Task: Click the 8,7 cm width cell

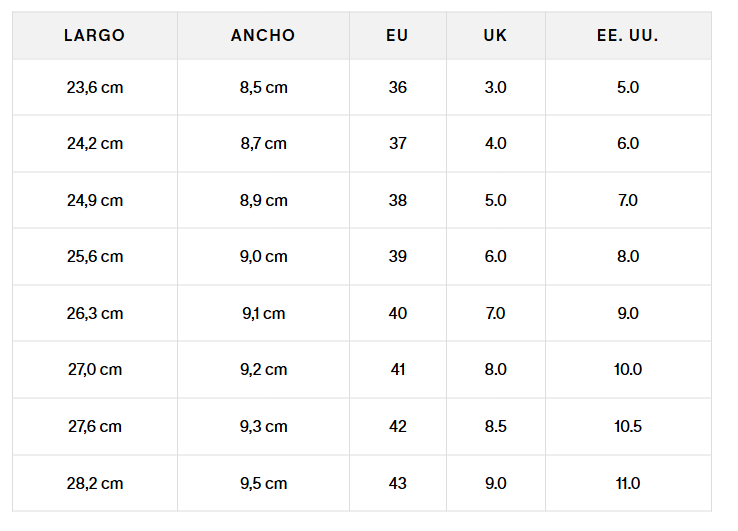Action: [263, 143]
